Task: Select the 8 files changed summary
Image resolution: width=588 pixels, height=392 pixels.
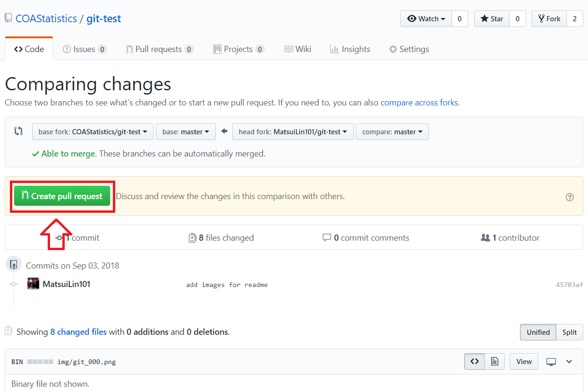Action: tap(221, 238)
